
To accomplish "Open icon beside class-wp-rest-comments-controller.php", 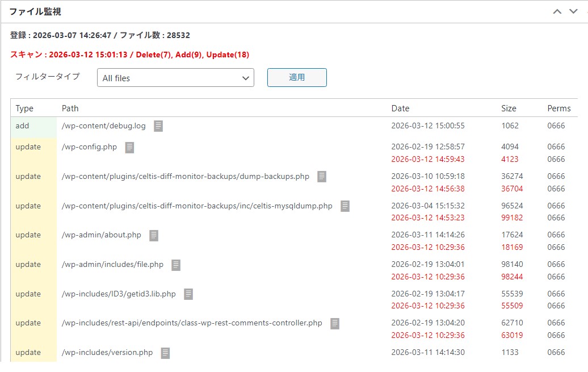I will 335,323.
